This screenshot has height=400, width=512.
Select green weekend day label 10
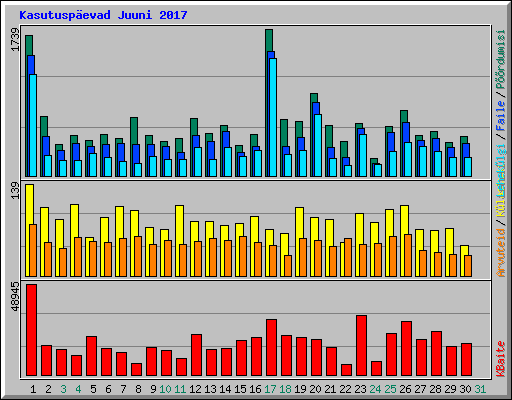165,389
